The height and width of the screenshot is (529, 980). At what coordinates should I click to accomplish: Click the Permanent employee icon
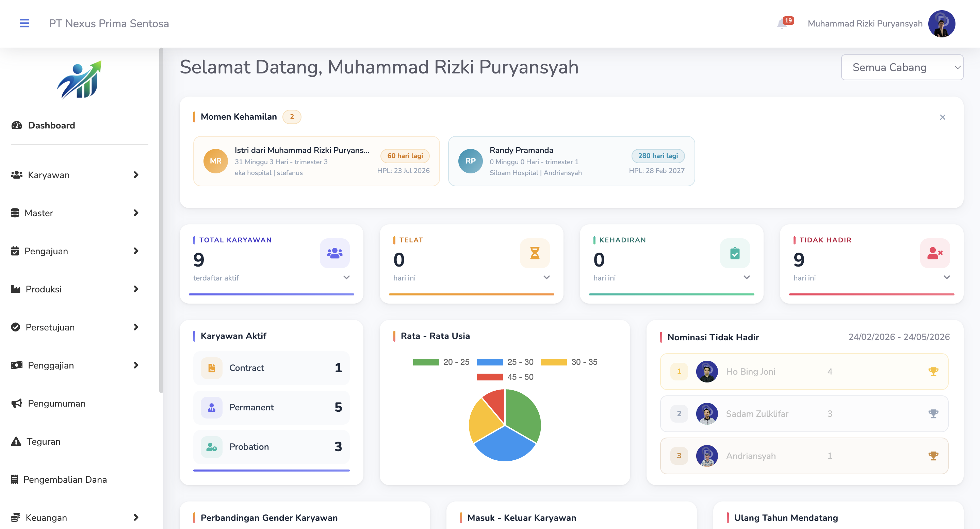(212, 407)
